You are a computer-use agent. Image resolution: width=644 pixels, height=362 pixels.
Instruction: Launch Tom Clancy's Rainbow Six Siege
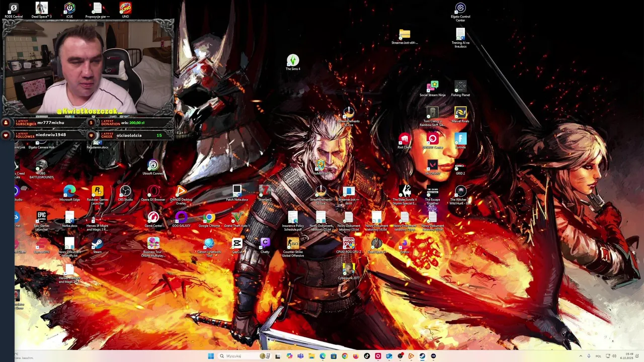click(433, 117)
